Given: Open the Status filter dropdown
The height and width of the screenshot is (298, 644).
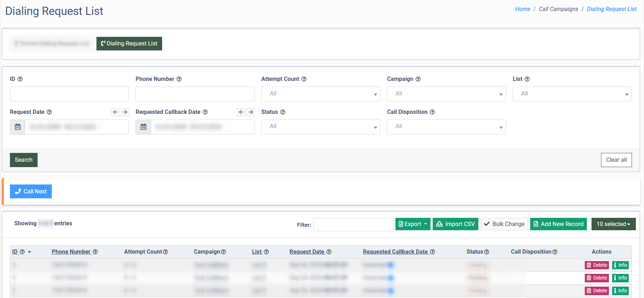Looking at the screenshot, I should (321, 127).
